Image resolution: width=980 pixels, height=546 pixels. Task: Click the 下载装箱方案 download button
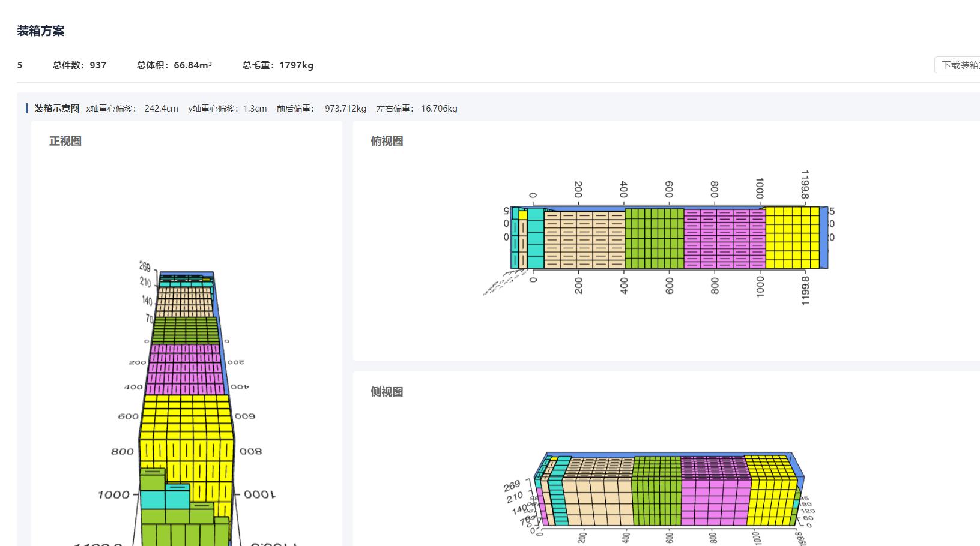[x=961, y=64]
